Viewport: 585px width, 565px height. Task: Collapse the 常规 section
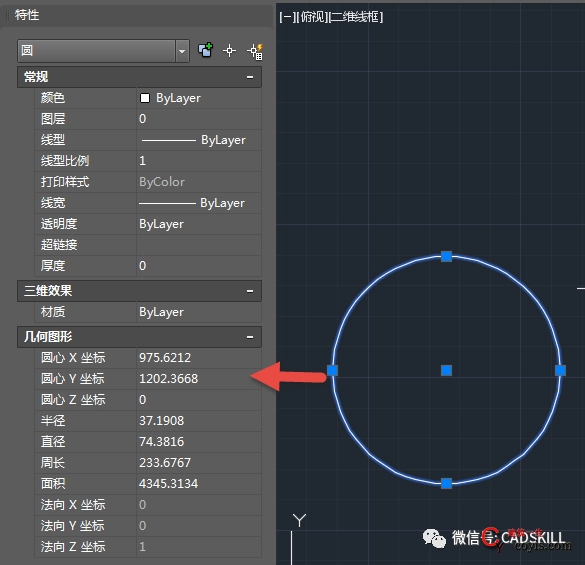[x=250, y=77]
